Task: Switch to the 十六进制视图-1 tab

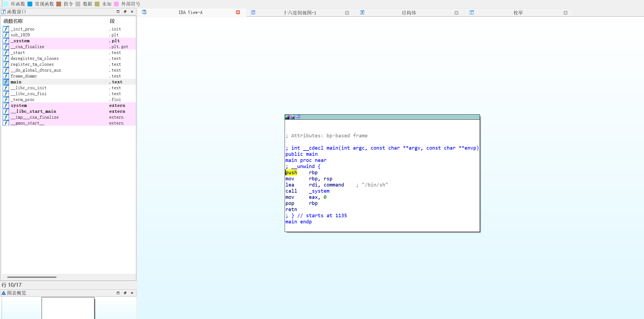Action: click(x=299, y=13)
